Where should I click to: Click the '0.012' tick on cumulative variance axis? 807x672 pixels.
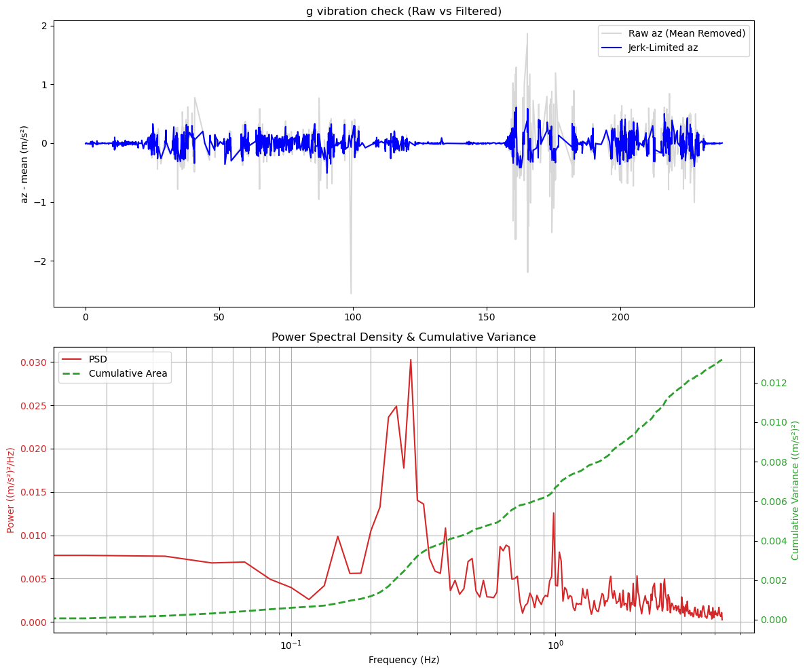tap(772, 383)
